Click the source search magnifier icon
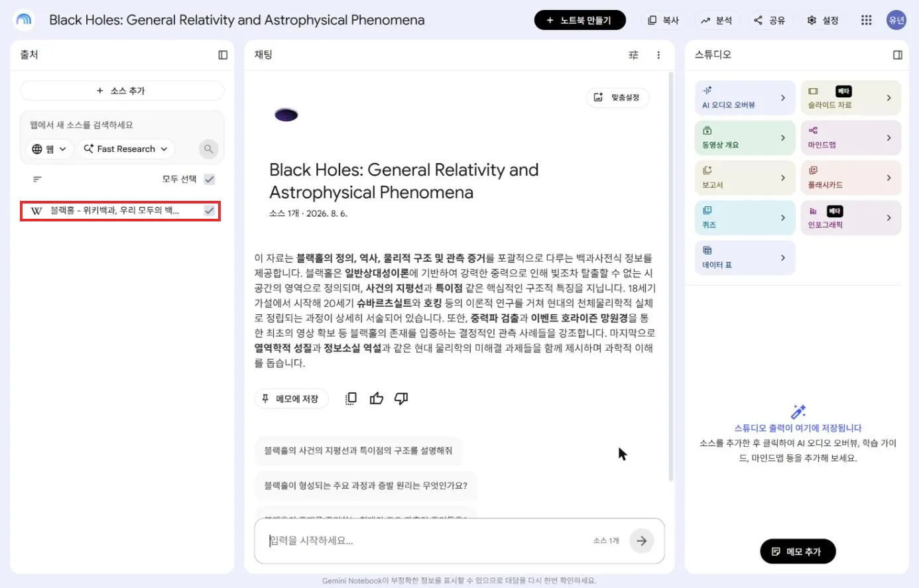 pos(209,149)
